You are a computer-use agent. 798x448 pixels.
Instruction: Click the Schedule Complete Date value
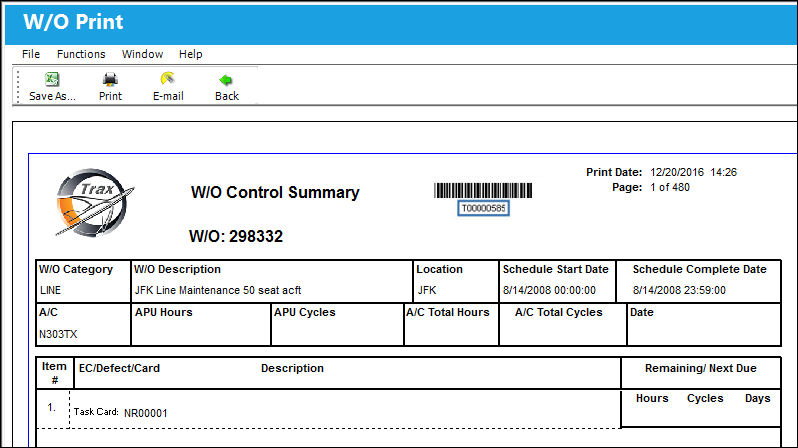click(x=679, y=290)
